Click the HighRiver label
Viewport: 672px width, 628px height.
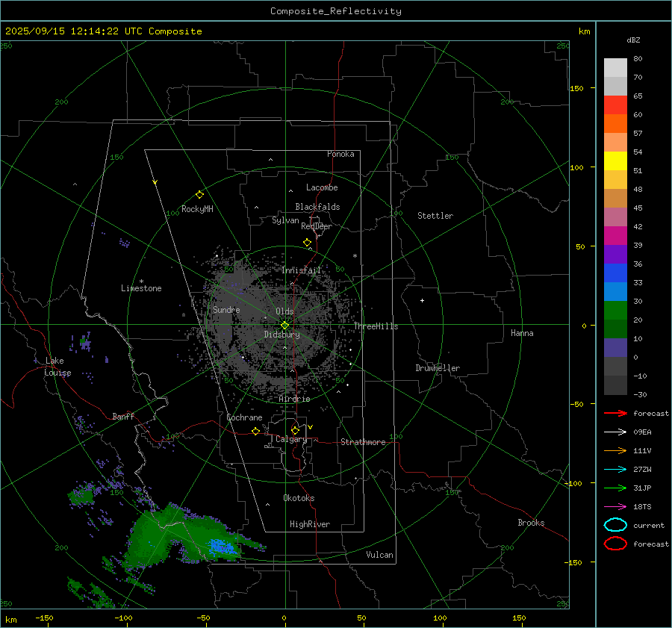[x=310, y=524]
